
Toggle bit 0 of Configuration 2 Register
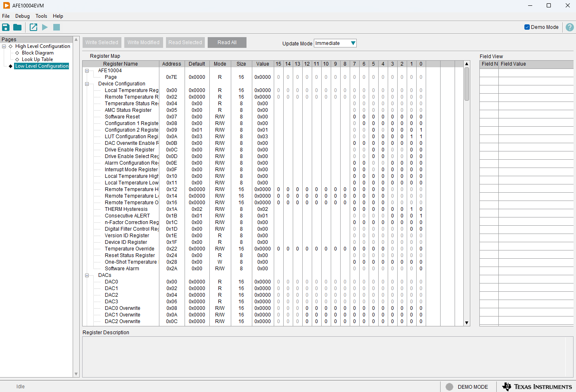(421, 130)
